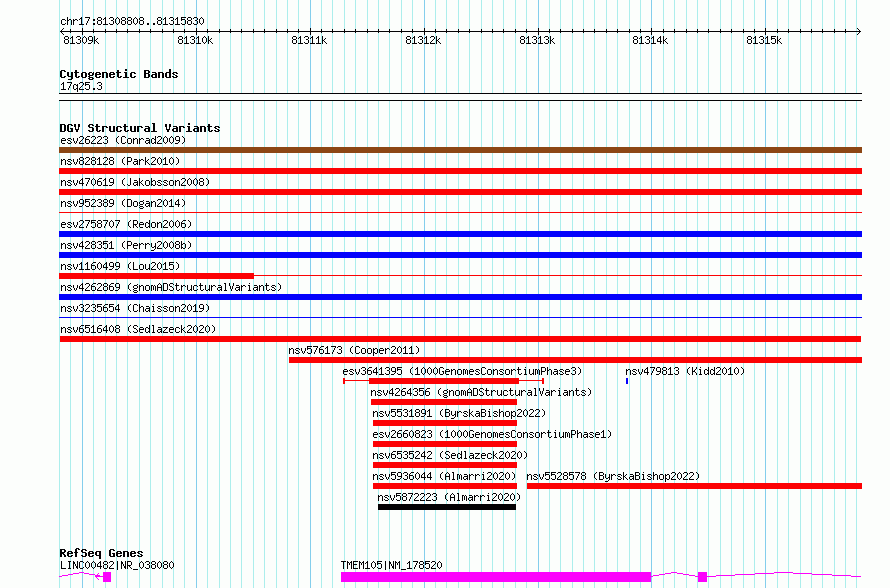Open LINC00482|NR_038080 gene label
This screenshot has width=890, height=588.
point(117,565)
